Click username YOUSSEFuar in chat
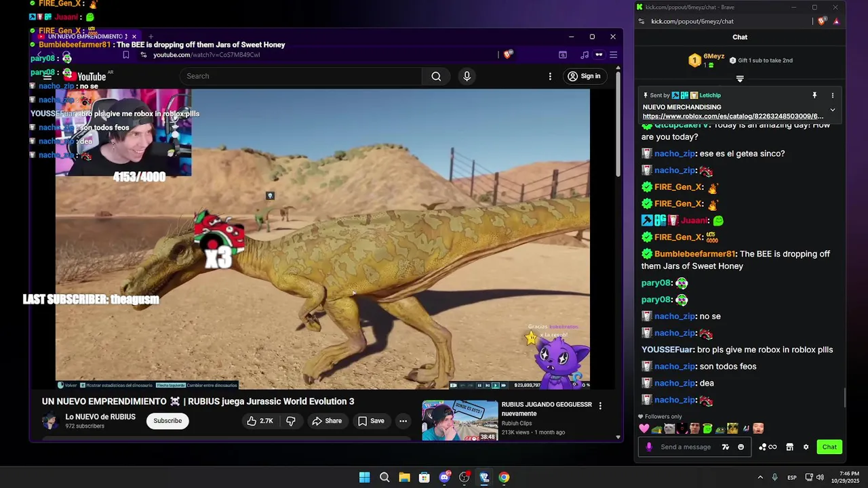This screenshot has width=868, height=488. [668, 350]
